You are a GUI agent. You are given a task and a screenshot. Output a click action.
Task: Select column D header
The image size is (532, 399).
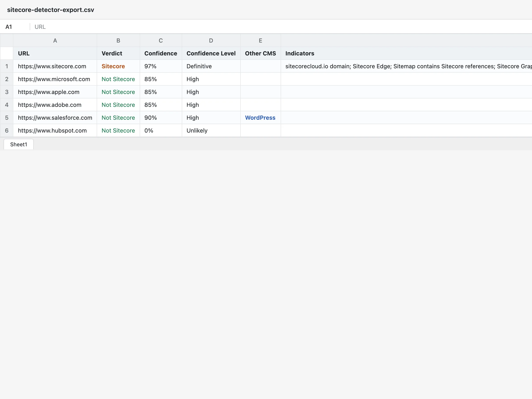pyautogui.click(x=211, y=40)
